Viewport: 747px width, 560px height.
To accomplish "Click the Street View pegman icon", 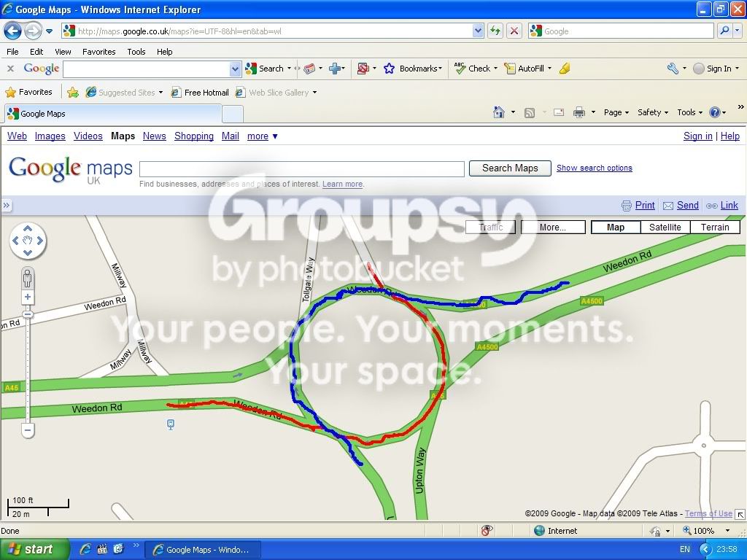I will pyautogui.click(x=28, y=278).
